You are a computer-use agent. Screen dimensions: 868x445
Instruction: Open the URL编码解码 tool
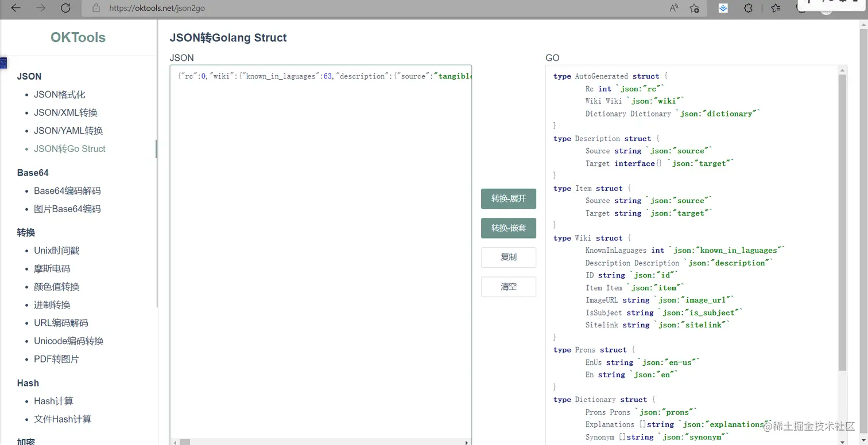pyautogui.click(x=61, y=323)
